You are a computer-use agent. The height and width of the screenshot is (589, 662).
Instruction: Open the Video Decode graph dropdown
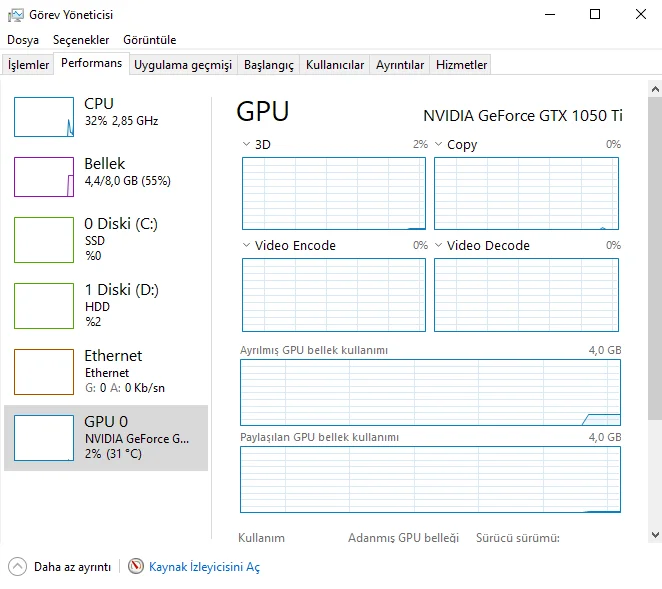pos(439,245)
